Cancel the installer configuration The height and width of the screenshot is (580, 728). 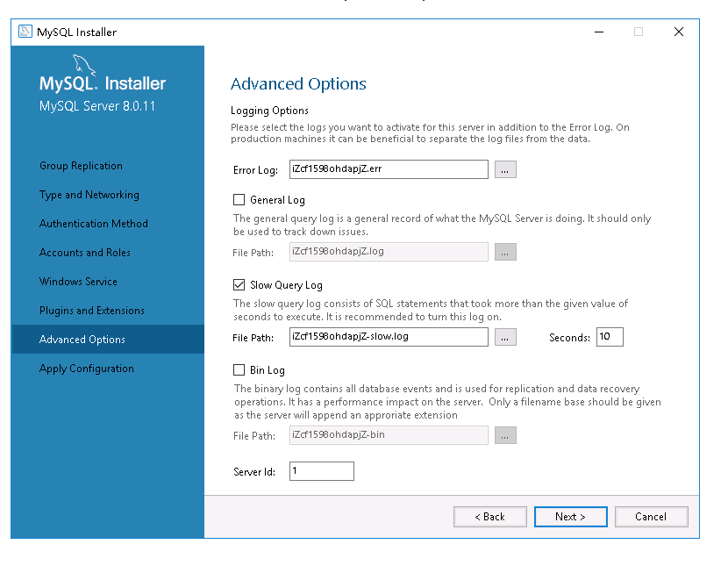(x=651, y=517)
